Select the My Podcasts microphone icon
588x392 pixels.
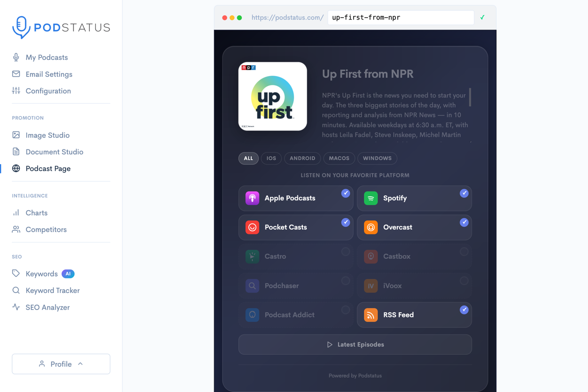[x=16, y=57]
